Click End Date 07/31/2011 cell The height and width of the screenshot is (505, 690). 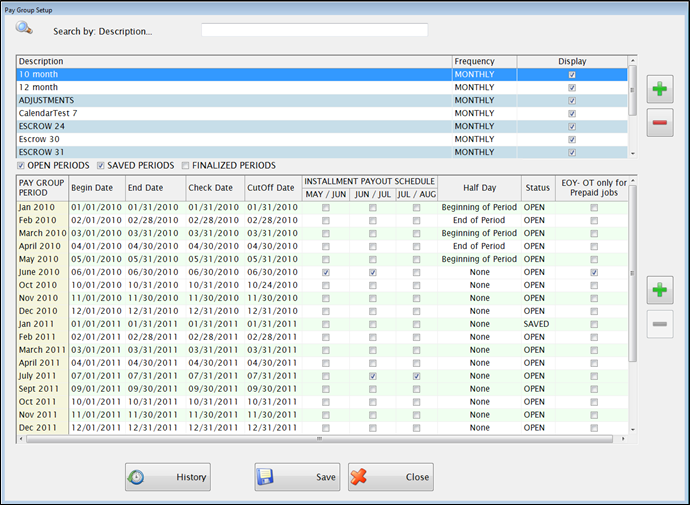pyautogui.click(x=153, y=376)
